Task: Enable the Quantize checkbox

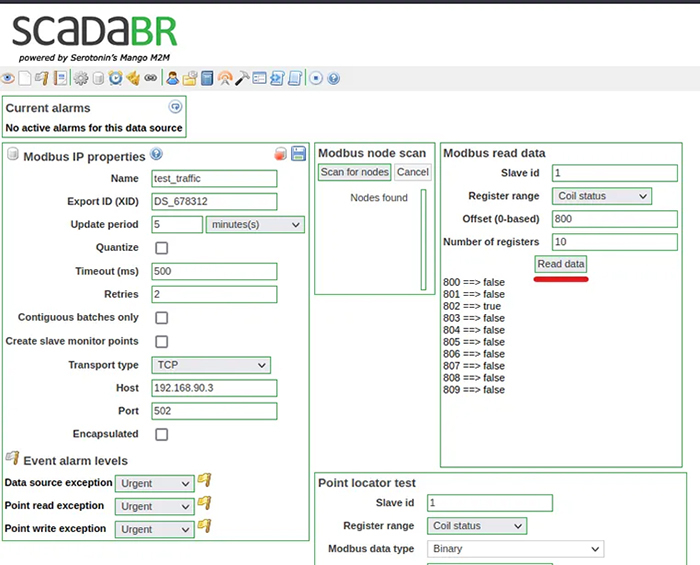Action: tap(161, 248)
